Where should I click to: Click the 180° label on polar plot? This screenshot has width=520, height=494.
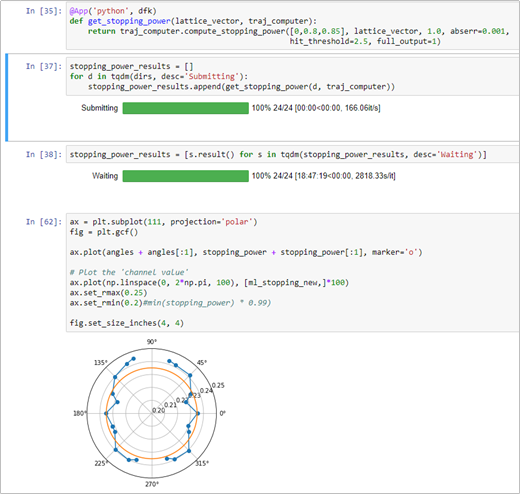point(80,413)
